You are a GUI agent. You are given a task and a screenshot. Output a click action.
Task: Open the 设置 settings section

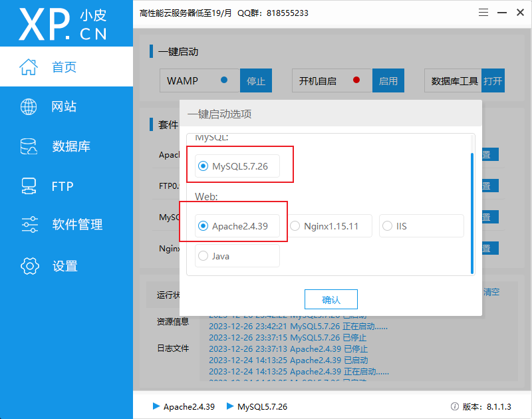click(66, 266)
